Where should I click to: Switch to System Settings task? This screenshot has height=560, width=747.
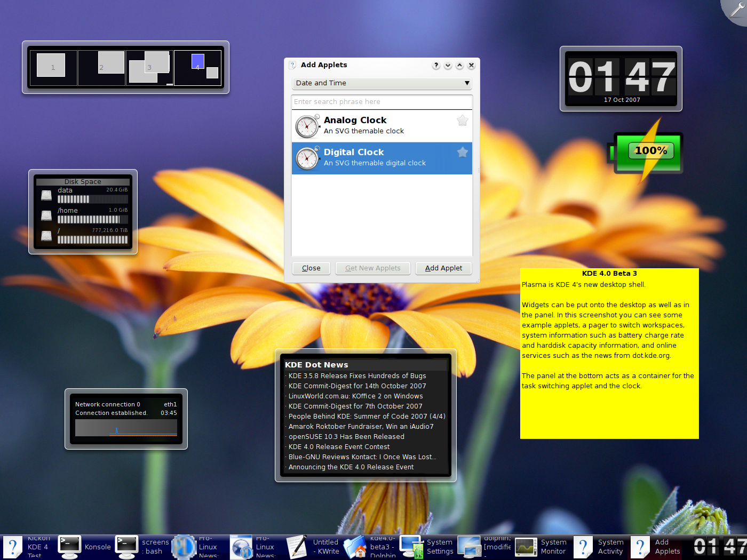tap(427, 547)
